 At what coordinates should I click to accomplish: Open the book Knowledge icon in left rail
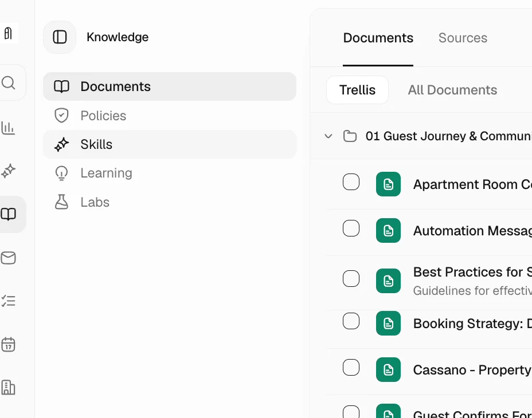[x=9, y=214]
